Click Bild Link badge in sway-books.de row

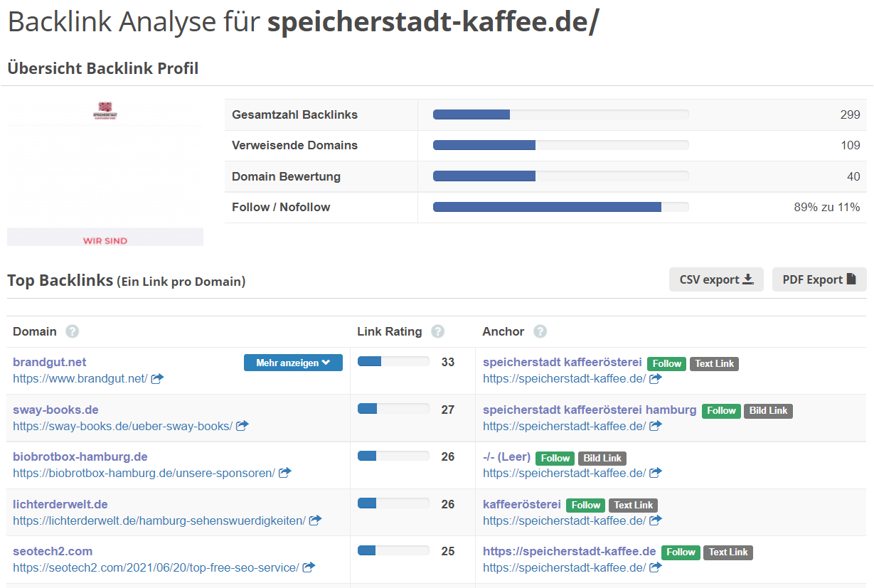(x=768, y=410)
